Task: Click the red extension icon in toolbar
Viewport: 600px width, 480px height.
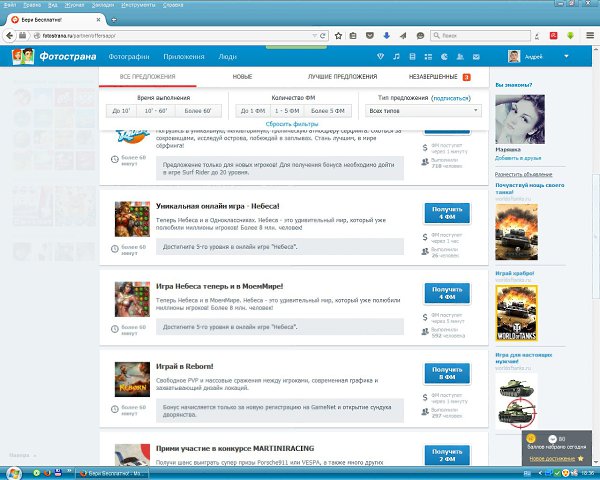Action: pyautogui.click(x=553, y=36)
